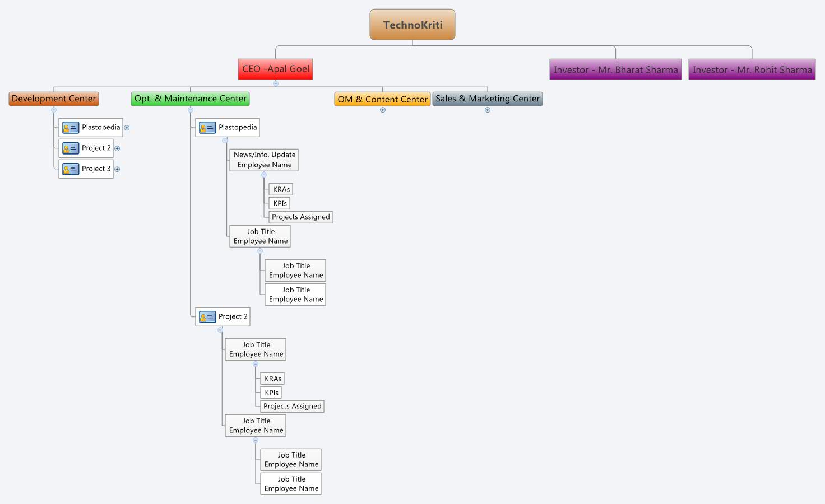Select the Investor - Mr. Rohit Sharma node
The height and width of the screenshot is (504, 825).
[x=752, y=69]
